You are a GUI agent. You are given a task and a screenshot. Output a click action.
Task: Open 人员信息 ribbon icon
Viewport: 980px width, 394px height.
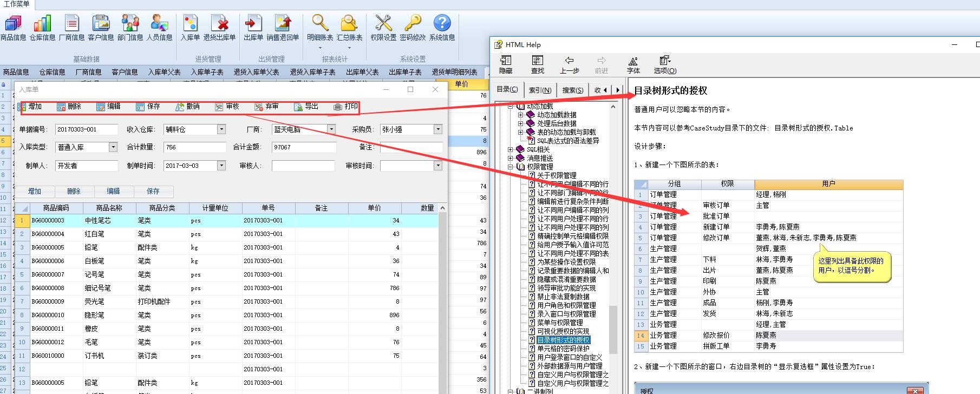pos(159,28)
